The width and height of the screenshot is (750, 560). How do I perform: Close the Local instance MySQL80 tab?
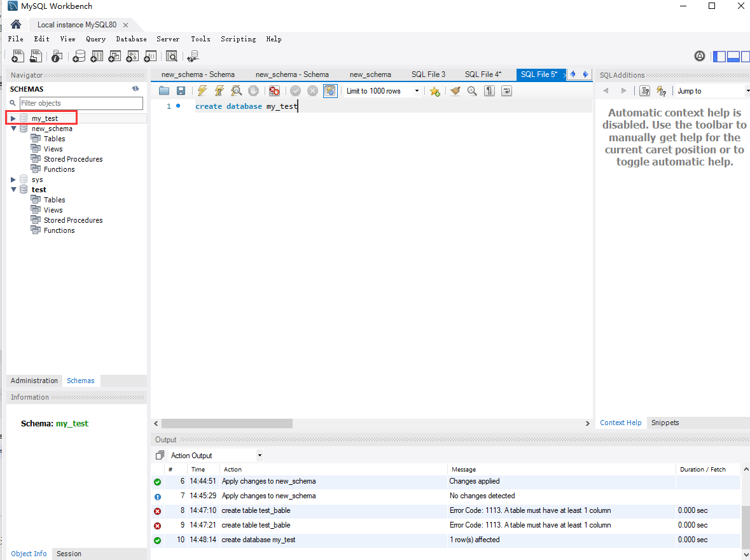pos(125,25)
